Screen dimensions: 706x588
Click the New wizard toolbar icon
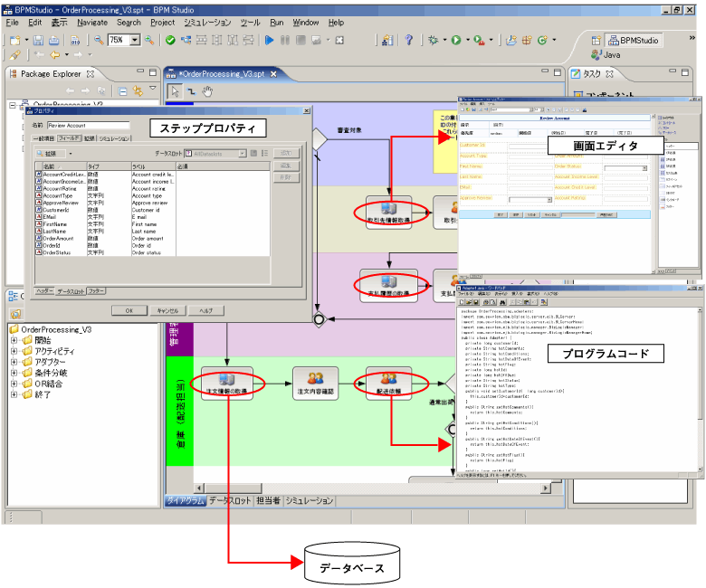pyautogui.click(x=14, y=41)
